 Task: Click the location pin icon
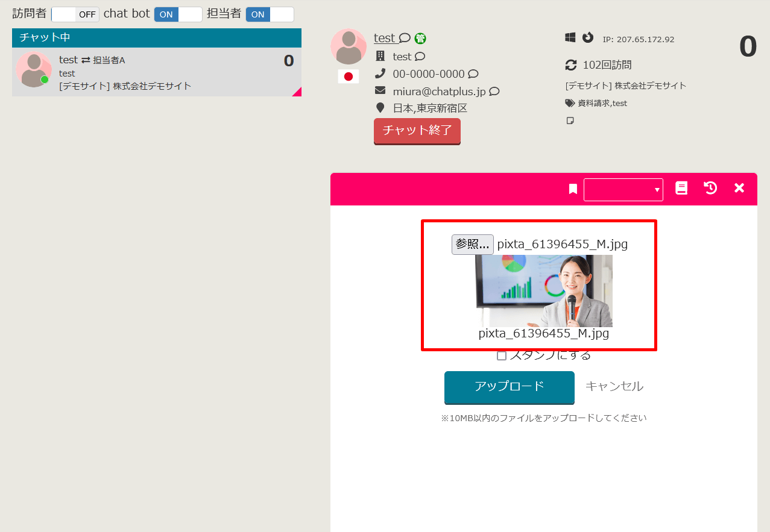click(380, 108)
